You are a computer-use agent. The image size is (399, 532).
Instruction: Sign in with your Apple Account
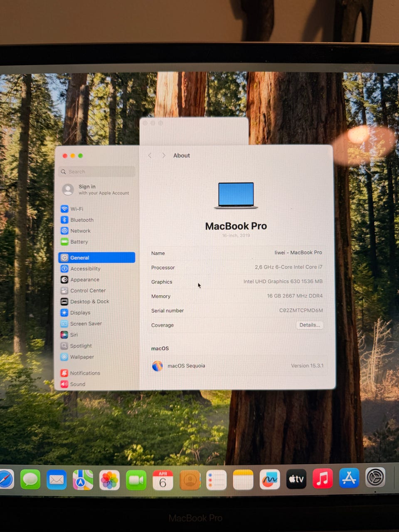tap(96, 190)
